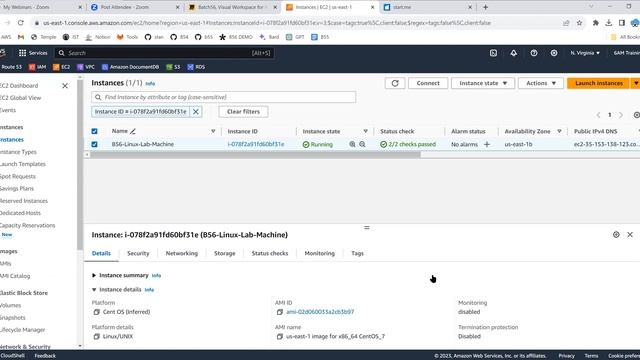640x360 pixels.
Task: Copy the AMI ID value
Action: coord(280,312)
